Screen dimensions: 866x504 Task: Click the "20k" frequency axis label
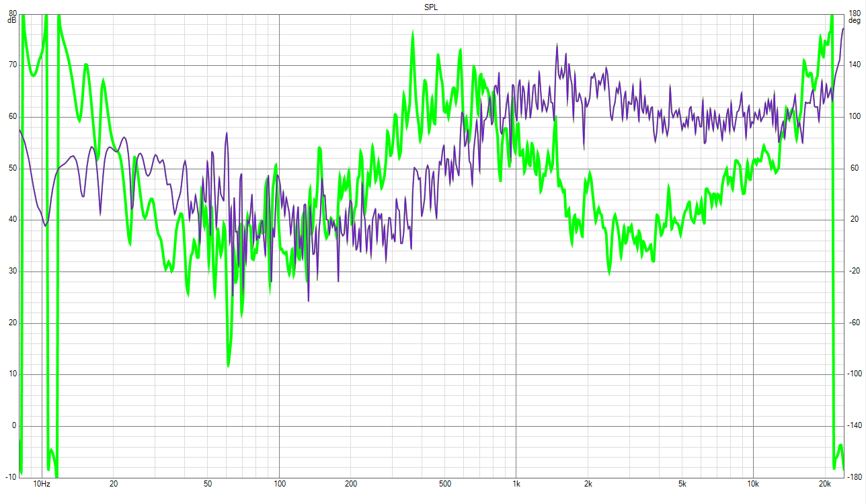coord(826,484)
